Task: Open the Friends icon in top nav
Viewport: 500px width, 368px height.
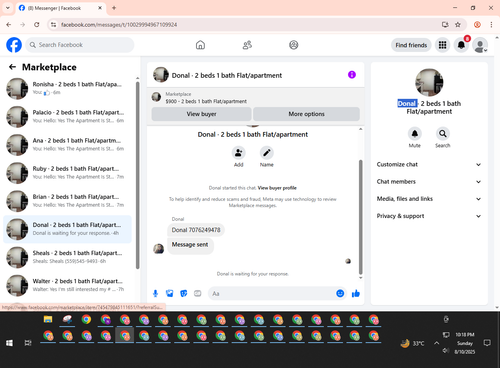Action: (247, 45)
